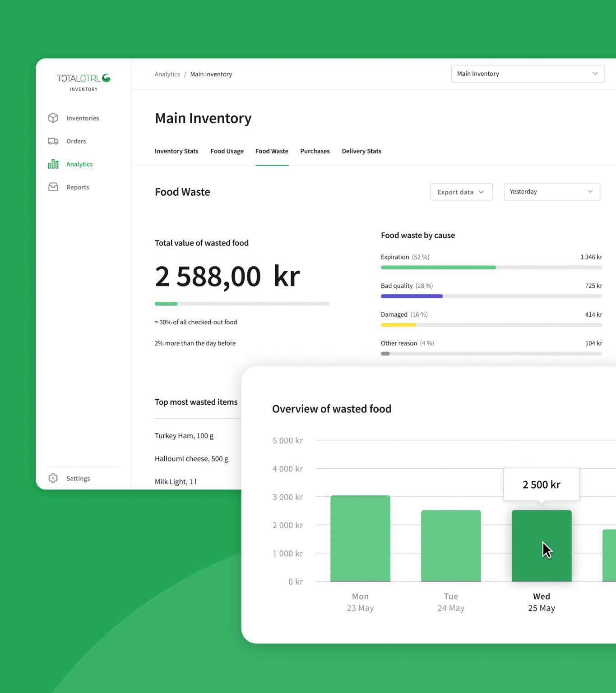Select the Wed 25 May bar

coord(541,546)
